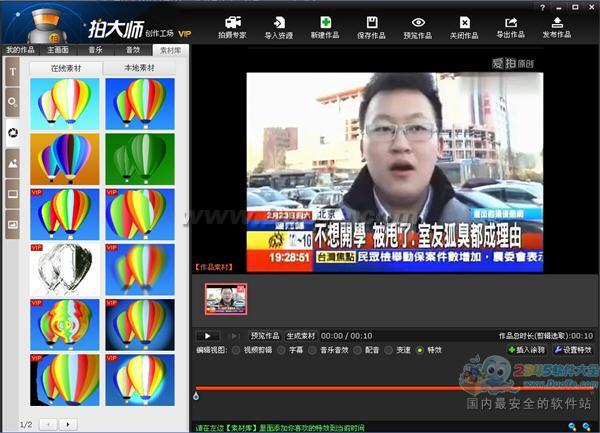Select 配音 edit view radio
The image size is (600, 433).
358,350
